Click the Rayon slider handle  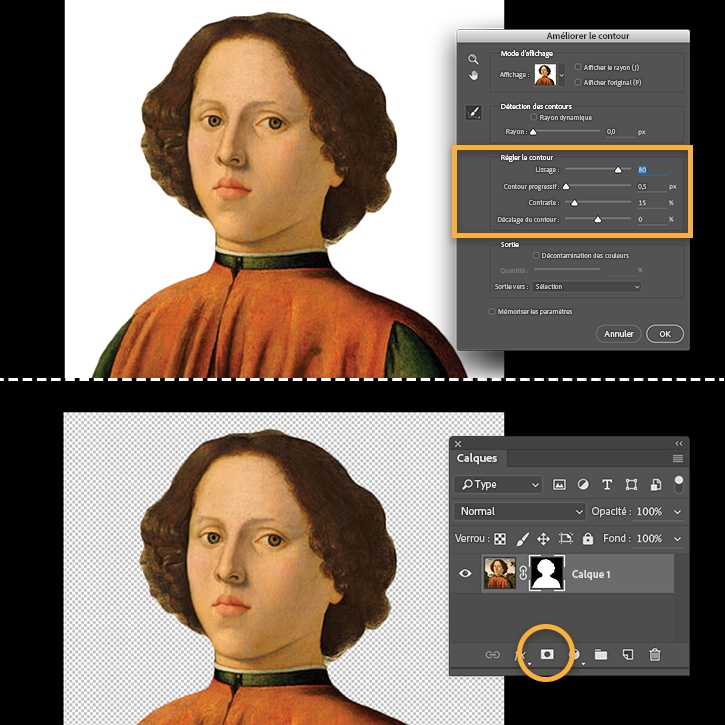coord(533,132)
